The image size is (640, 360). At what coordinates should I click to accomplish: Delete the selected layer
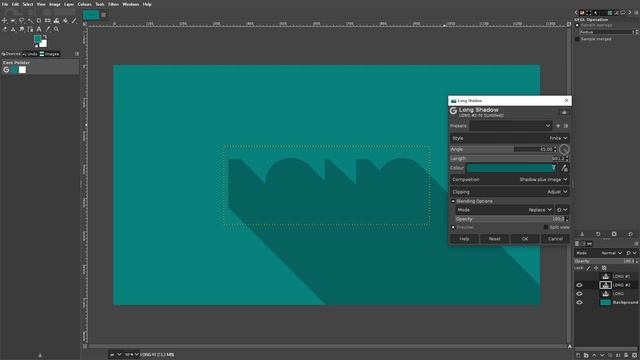(634, 355)
